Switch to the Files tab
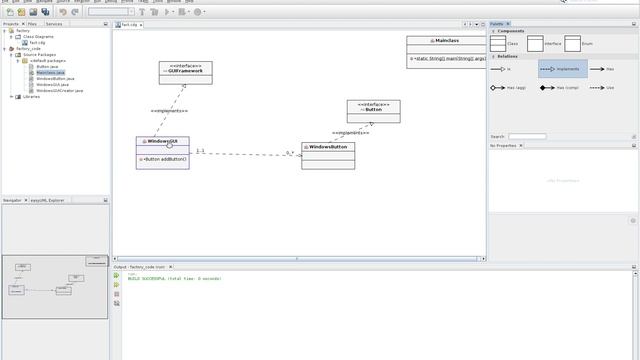 [x=32, y=24]
